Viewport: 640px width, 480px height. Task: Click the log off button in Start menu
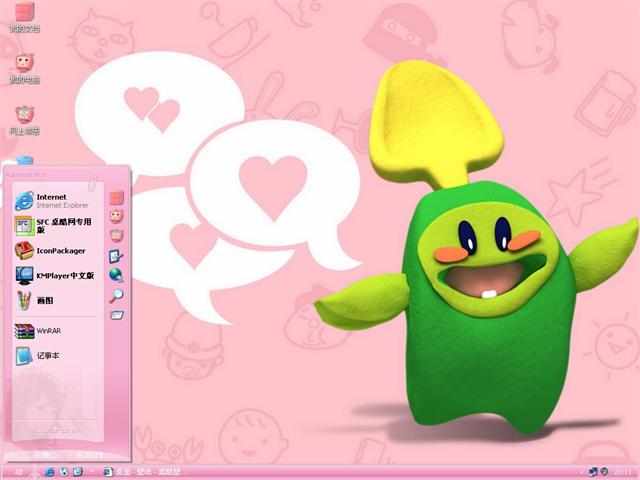pyautogui.click(x=44, y=454)
